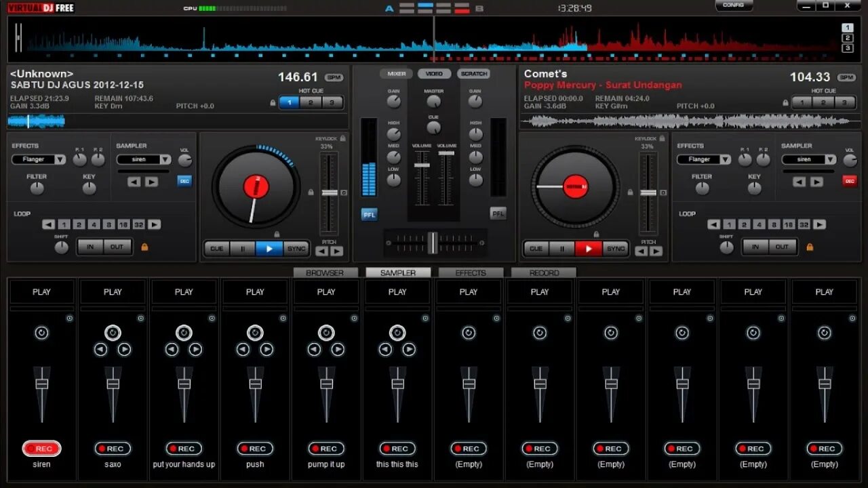Switch to the EFFECTS tab
868x488 pixels.
pyautogui.click(x=471, y=272)
